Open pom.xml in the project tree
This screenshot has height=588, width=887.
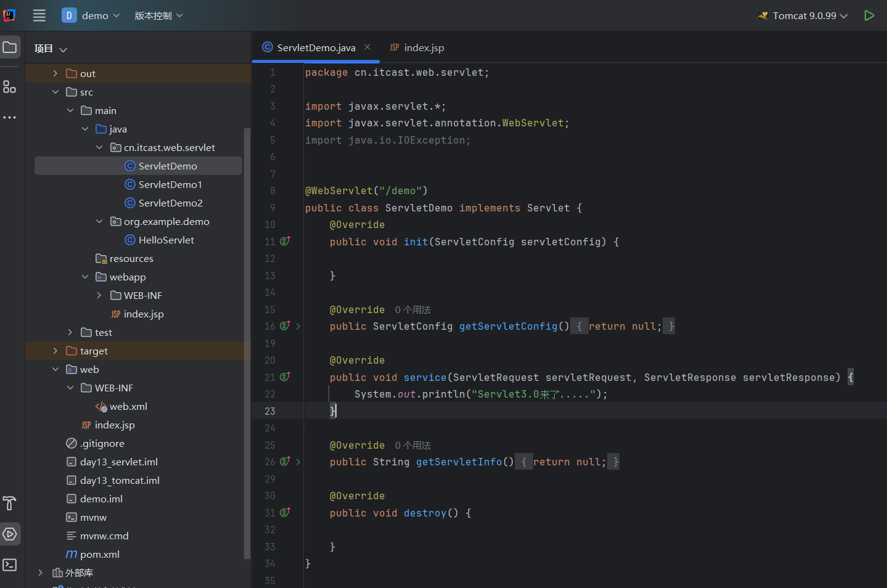click(x=99, y=555)
